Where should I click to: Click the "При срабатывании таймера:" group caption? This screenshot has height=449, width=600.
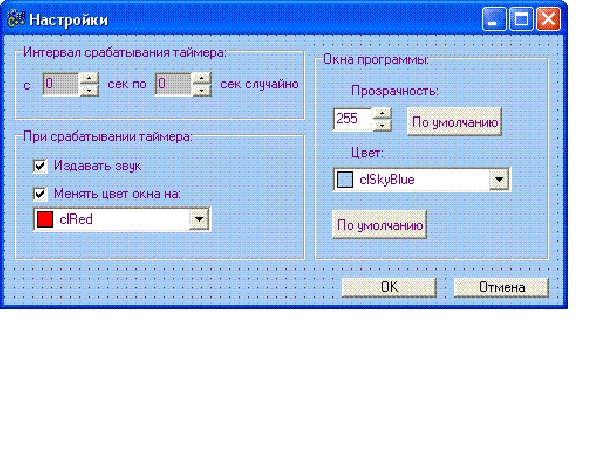(x=108, y=137)
